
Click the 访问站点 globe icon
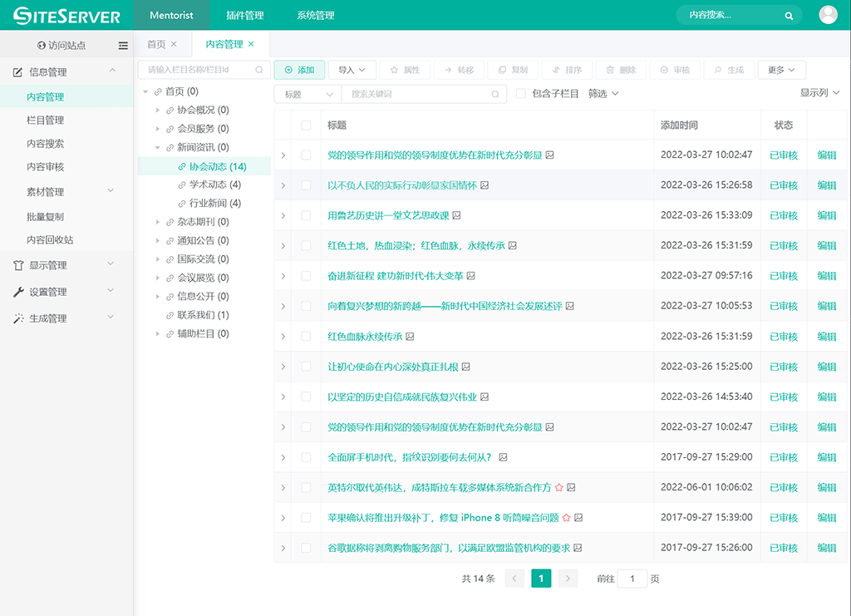pos(42,46)
